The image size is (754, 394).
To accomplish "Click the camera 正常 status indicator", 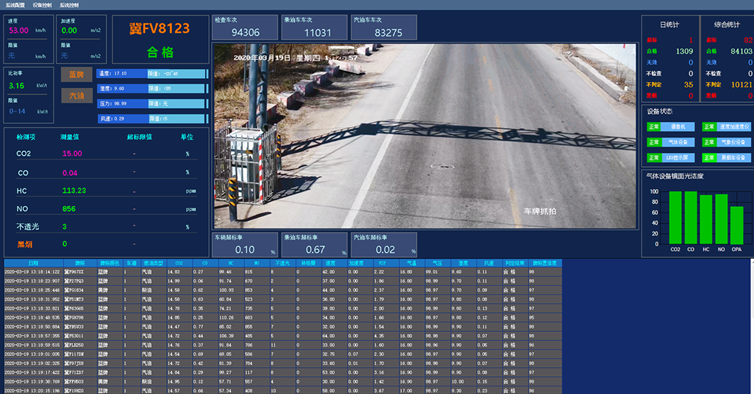I will click(671, 127).
